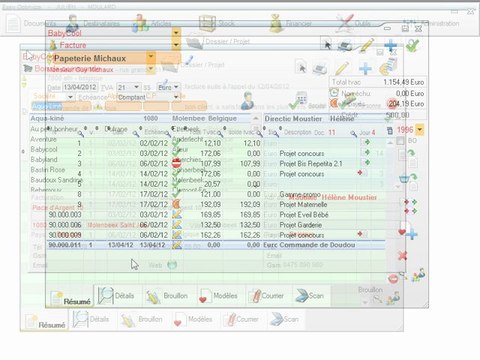480x360 pixels.
Task: Click the red no-entry icon bottom right
Action: click(393, 279)
